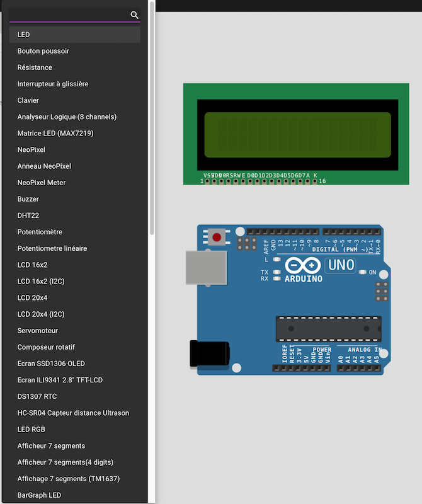Select DS1307 RTC module
This screenshot has width=422, height=504.
[x=74, y=396]
